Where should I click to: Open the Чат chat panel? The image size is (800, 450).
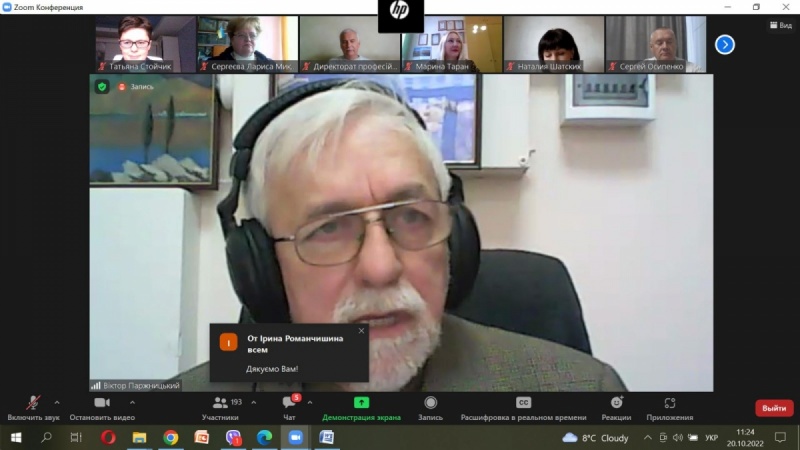(x=289, y=407)
